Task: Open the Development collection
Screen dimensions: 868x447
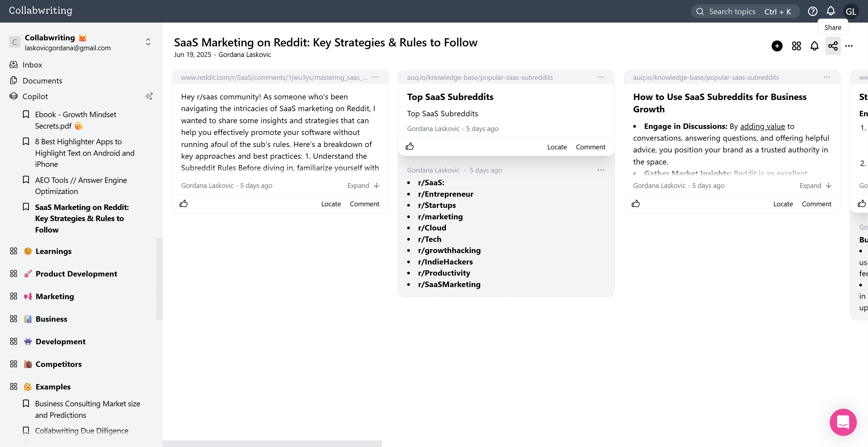Action: coord(61,341)
